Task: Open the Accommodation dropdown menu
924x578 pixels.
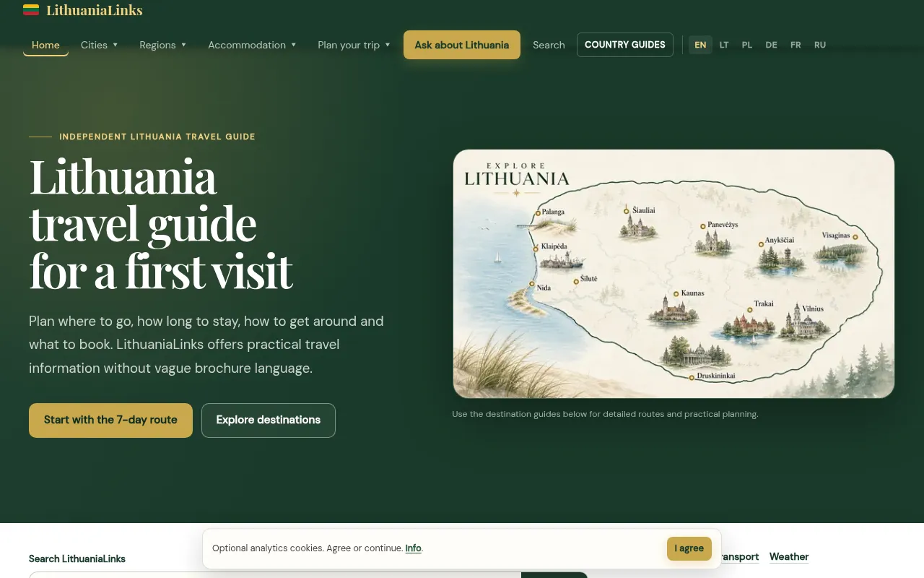Action: tap(253, 45)
